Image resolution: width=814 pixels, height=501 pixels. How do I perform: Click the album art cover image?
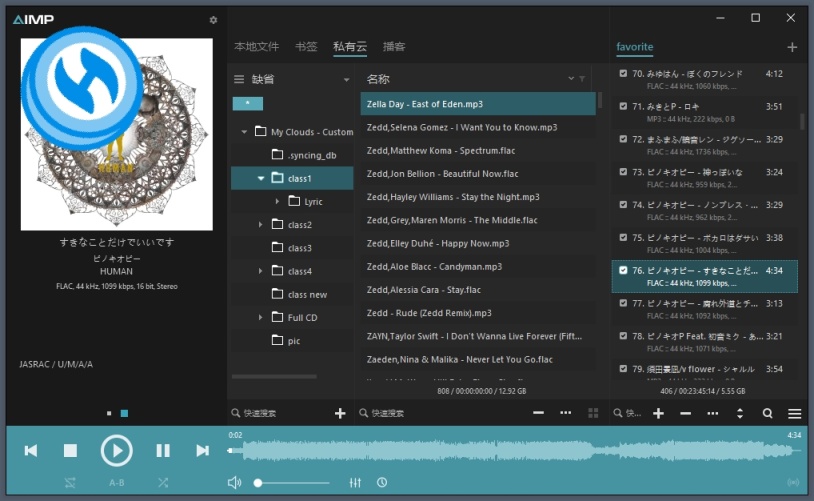[116, 134]
